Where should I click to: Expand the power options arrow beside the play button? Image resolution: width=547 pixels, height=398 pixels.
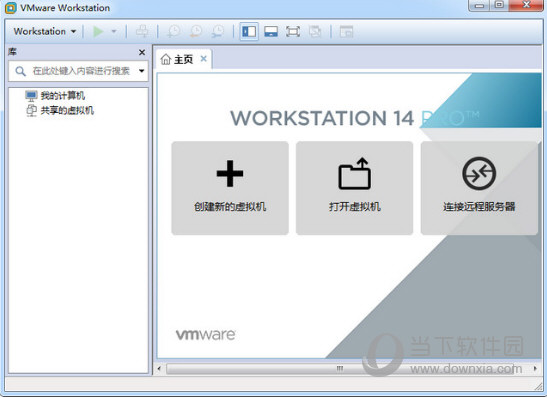click(114, 31)
